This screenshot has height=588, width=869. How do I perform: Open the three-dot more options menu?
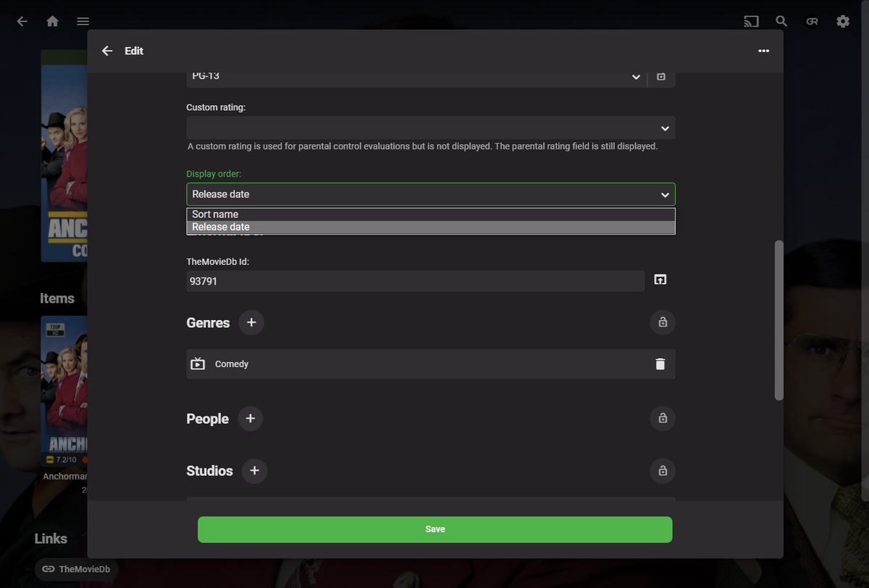pyautogui.click(x=763, y=51)
